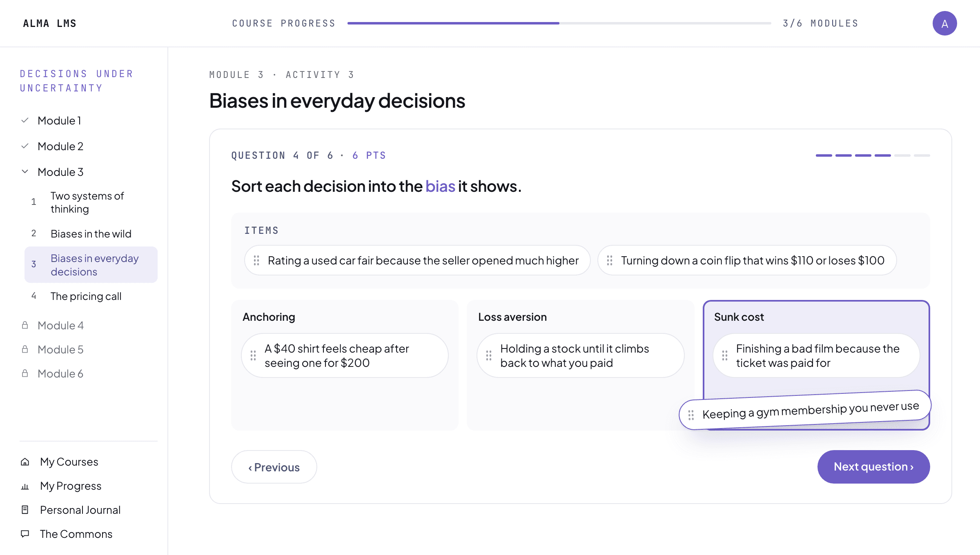Click the lock icon beside Module 5
The image size is (980, 555).
[25, 349]
